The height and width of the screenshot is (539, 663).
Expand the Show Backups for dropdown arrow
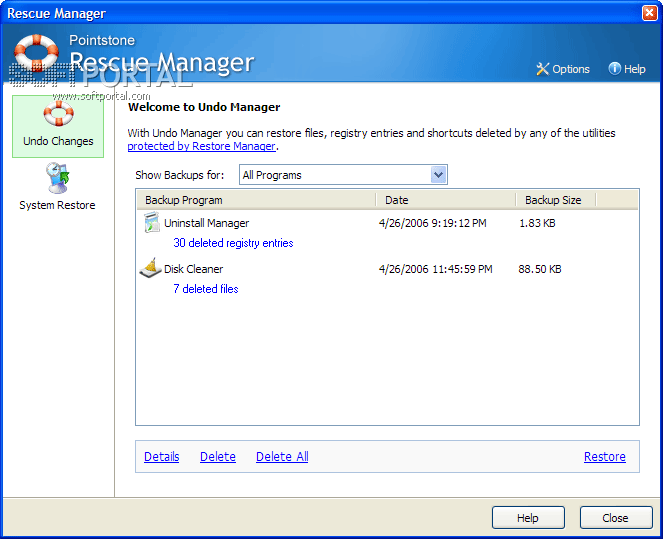(438, 175)
